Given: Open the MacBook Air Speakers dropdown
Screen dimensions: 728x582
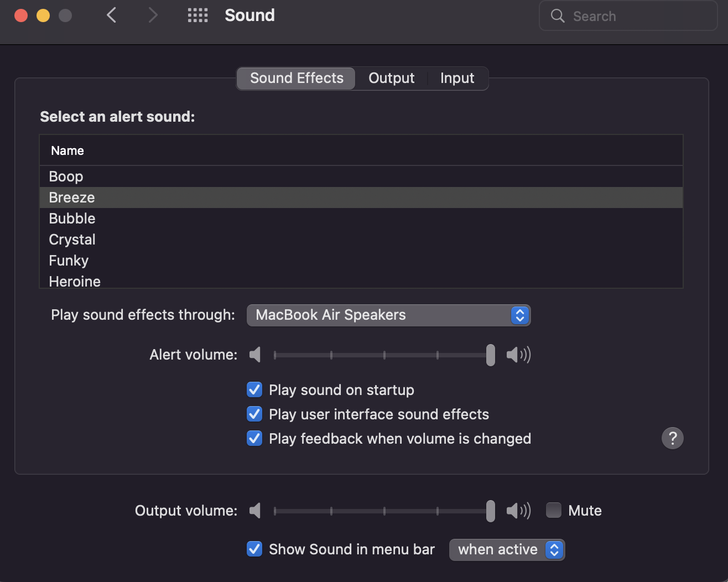Looking at the screenshot, I should click(388, 315).
